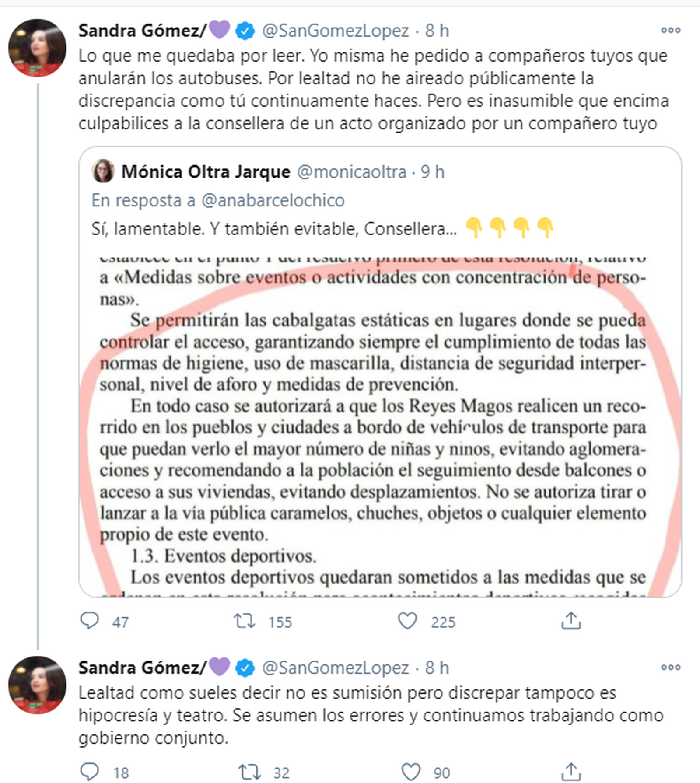
Task: Open the @monicaoltra handle in quoted tweet
Action: (x=351, y=172)
